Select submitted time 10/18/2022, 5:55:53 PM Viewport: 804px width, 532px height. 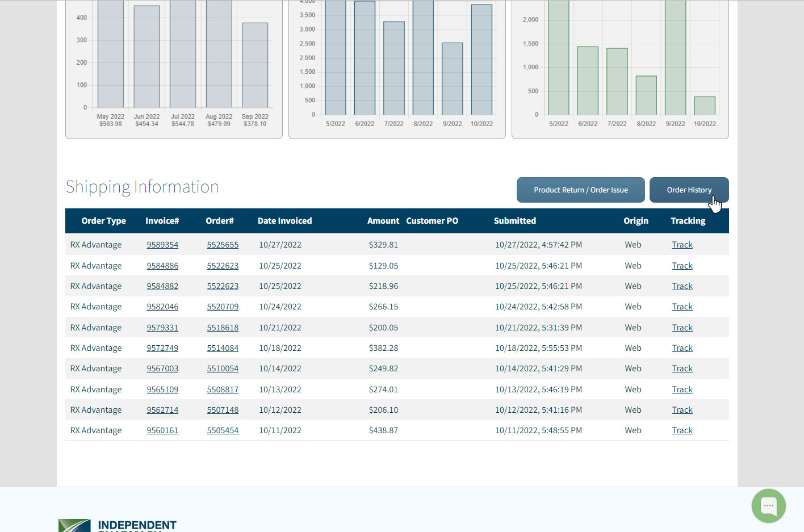[538, 348]
